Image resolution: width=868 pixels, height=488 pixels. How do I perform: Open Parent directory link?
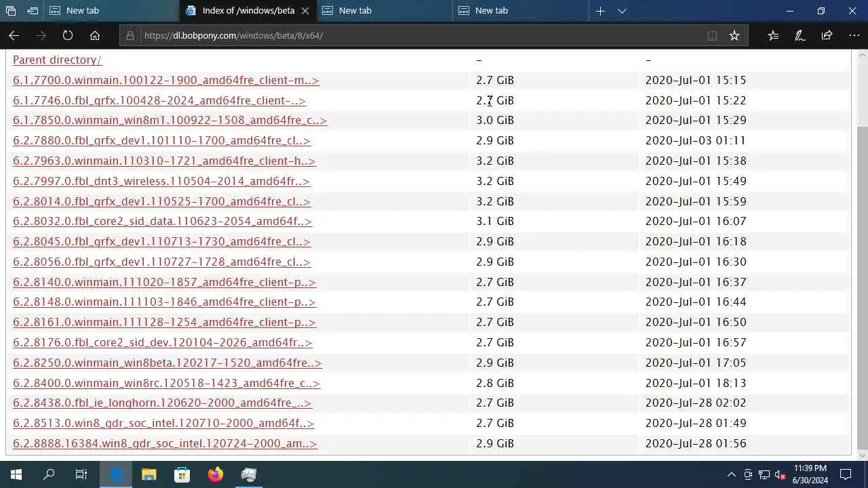click(57, 60)
